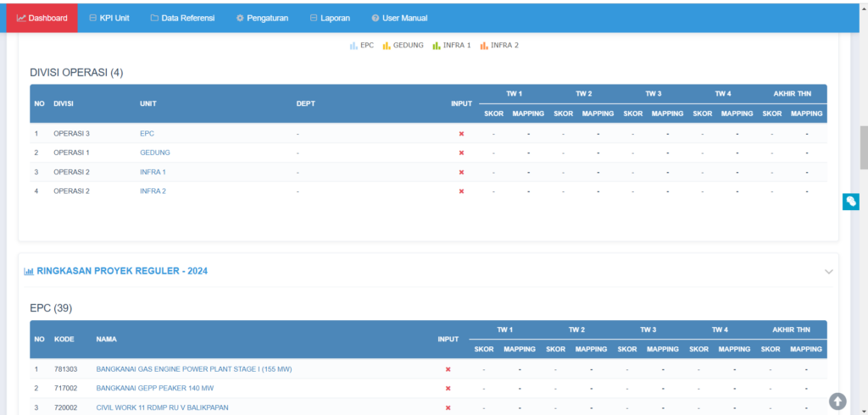Toggle GEDUNG series in chart legend

(403, 45)
